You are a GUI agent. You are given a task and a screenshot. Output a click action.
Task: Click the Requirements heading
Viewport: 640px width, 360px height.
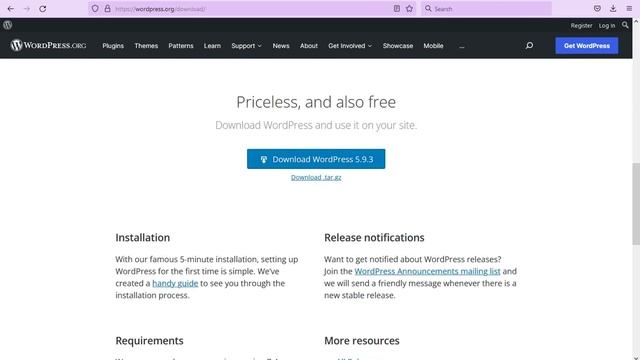pyautogui.click(x=149, y=341)
